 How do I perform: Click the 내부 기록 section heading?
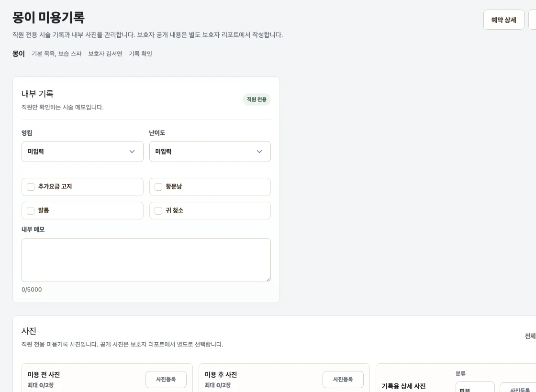coord(38,94)
